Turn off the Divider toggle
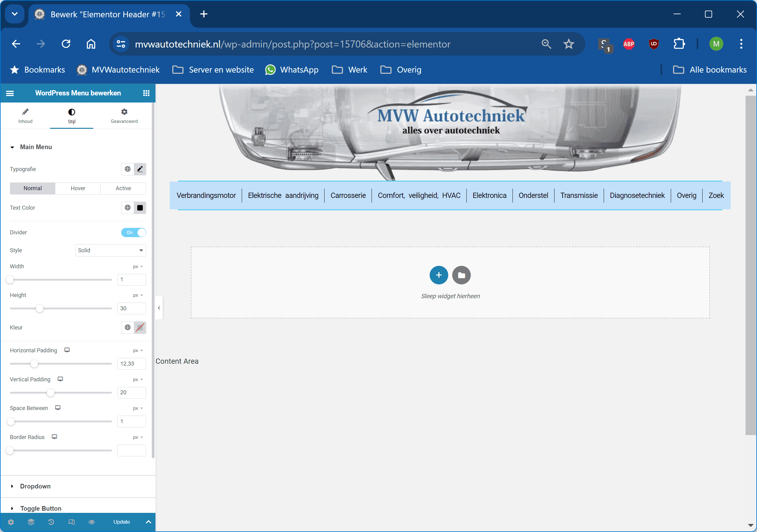757x532 pixels. click(134, 232)
